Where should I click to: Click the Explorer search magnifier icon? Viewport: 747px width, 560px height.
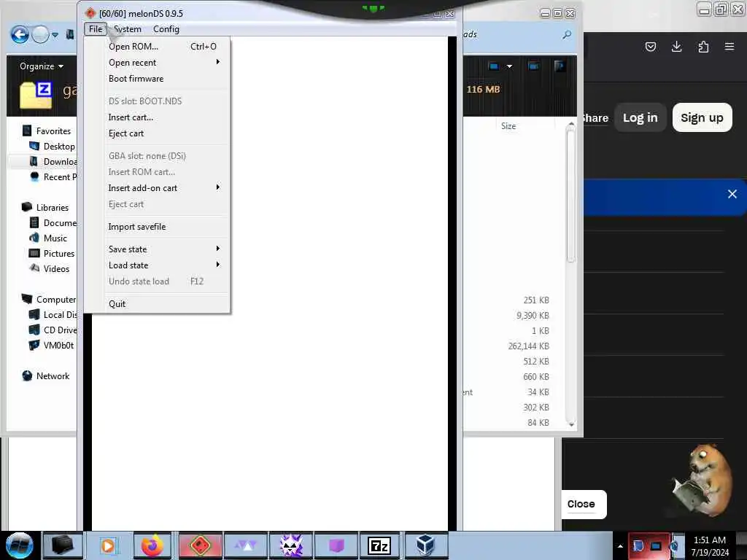567,35
